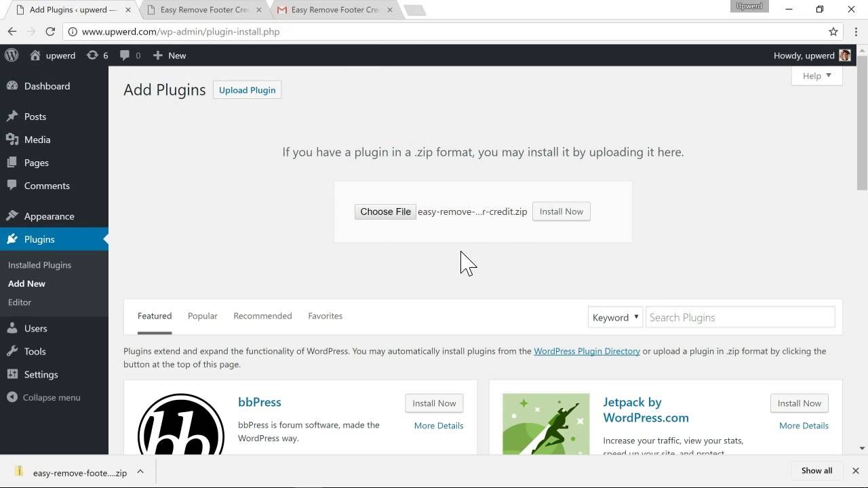This screenshot has width=868, height=488.
Task: Install the uploaded zip plugin now
Action: [561, 211]
